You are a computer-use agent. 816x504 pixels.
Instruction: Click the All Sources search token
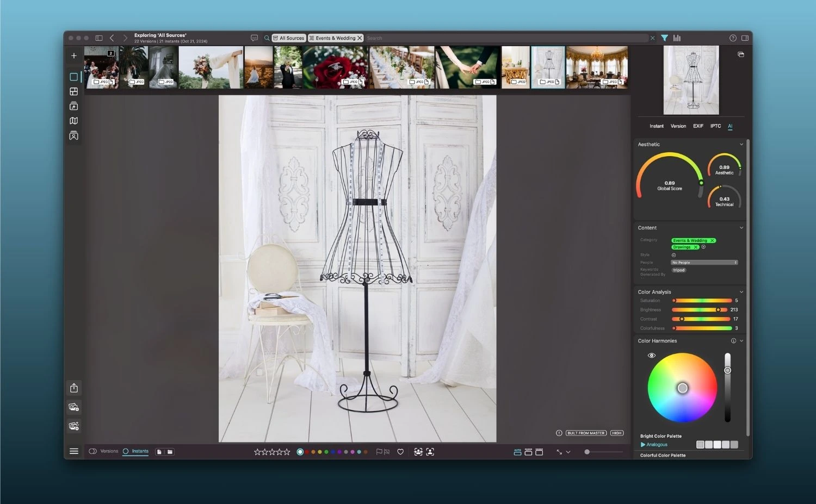coord(289,38)
